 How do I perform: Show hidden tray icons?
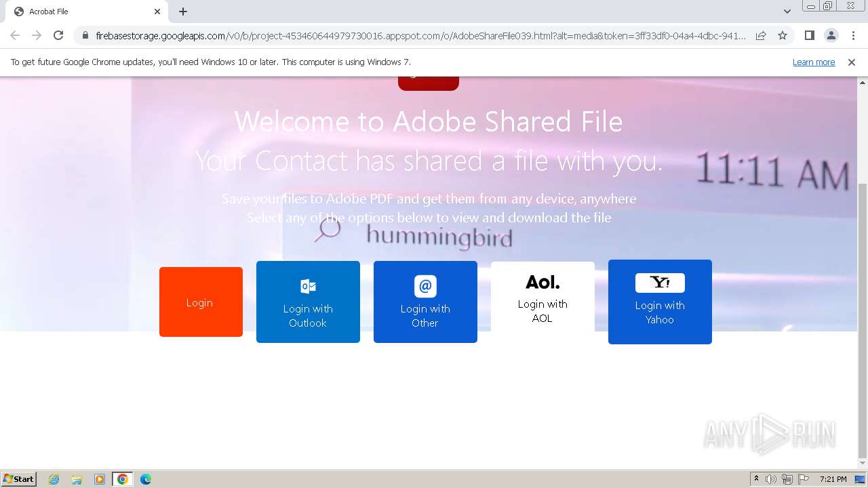(x=756, y=479)
